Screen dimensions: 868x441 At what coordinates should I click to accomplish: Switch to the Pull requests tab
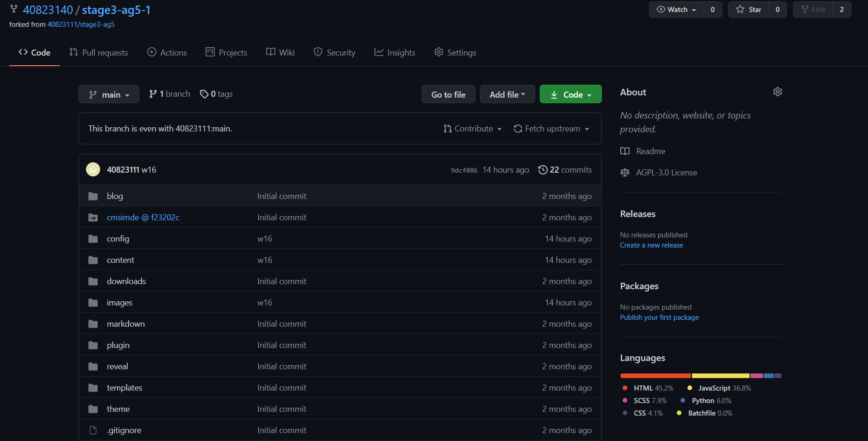point(99,52)
